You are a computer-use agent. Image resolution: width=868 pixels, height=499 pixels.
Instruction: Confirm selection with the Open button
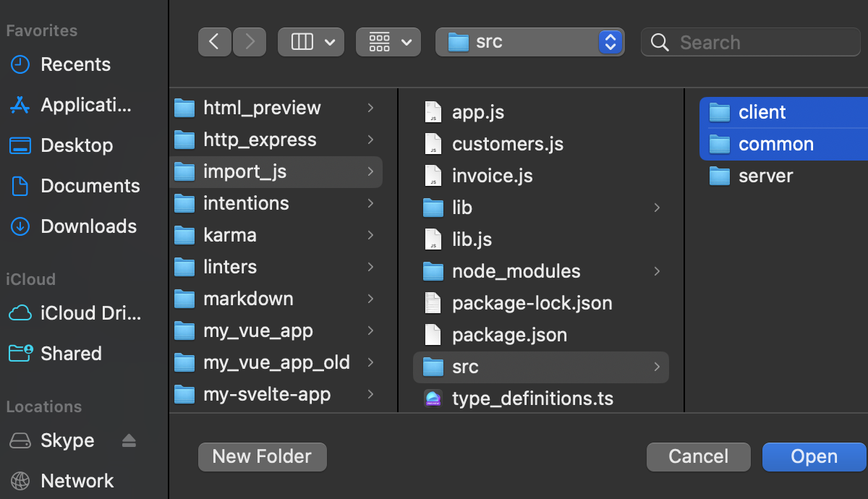814,456
